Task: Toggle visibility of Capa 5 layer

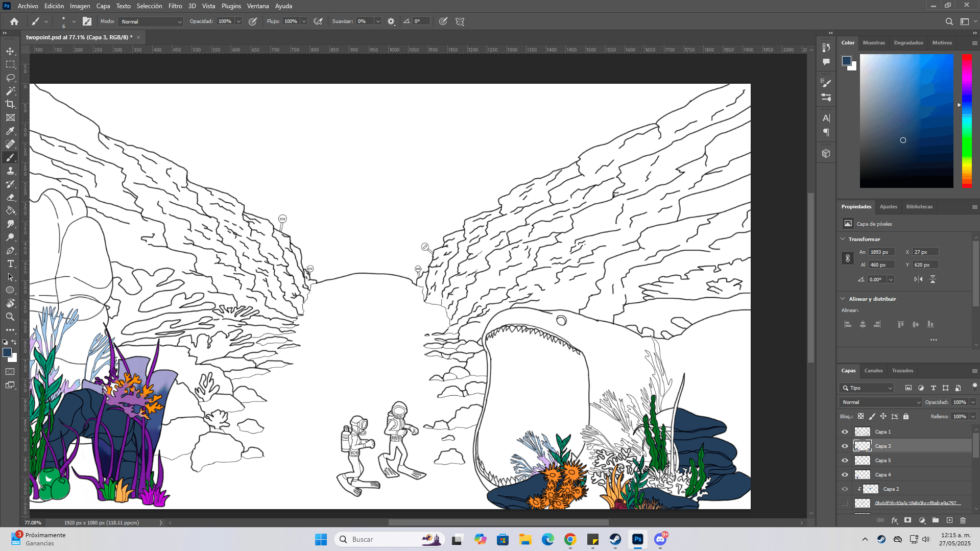Action: [845, 461]
